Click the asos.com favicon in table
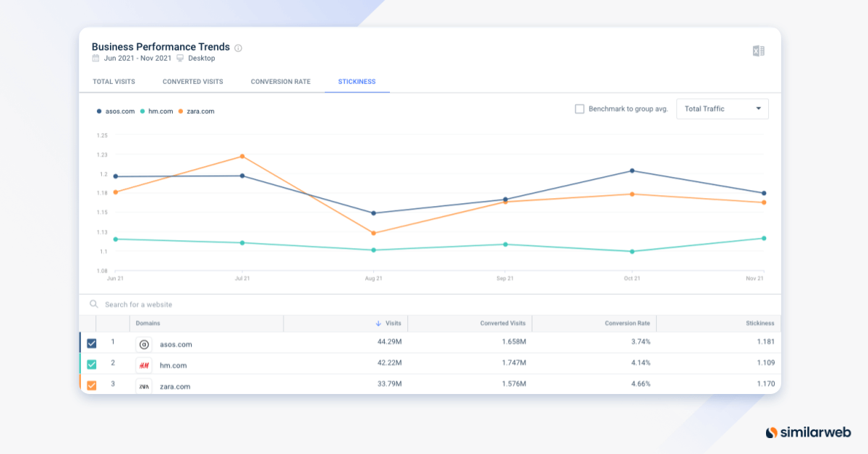The image size is (868, 454). (x=144, y=344)
